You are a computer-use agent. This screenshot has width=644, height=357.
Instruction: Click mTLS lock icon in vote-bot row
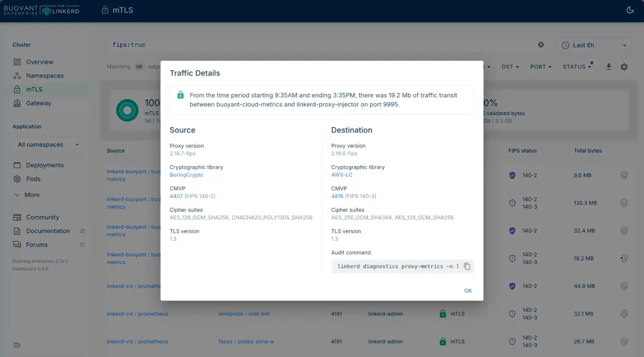point(442,314)
